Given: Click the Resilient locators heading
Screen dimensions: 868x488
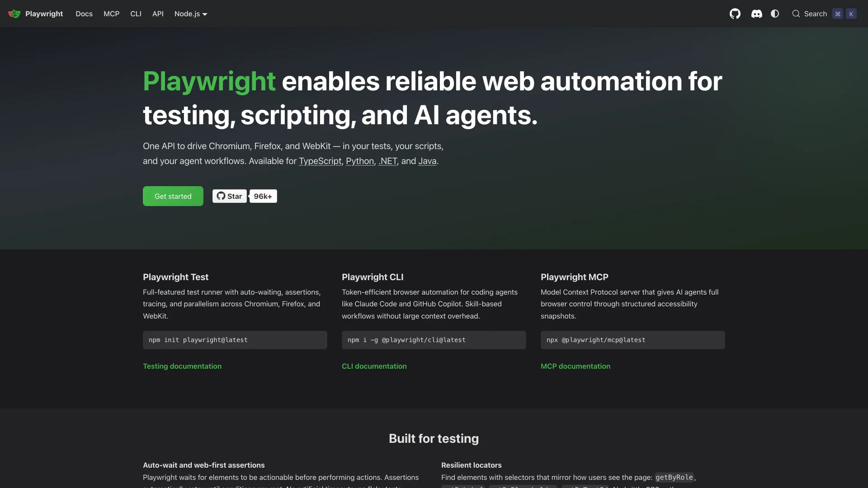Looking at the screenshot, I should point(472,465).
